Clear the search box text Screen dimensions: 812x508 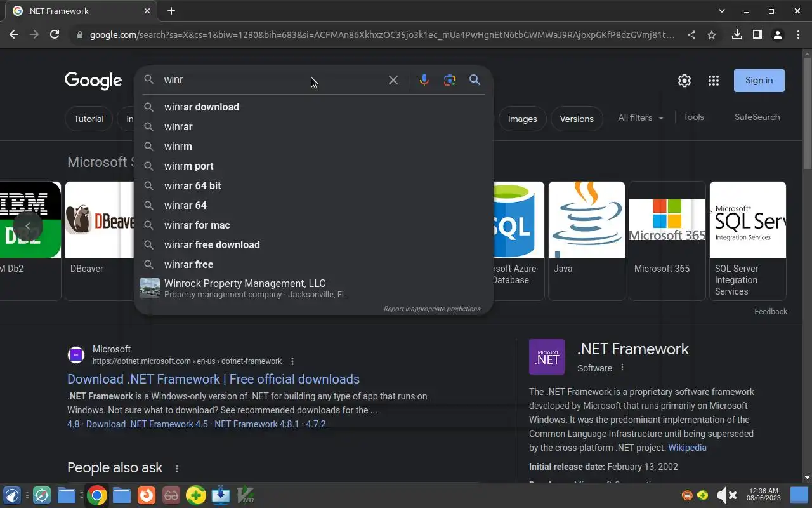[x=393, y=80]
